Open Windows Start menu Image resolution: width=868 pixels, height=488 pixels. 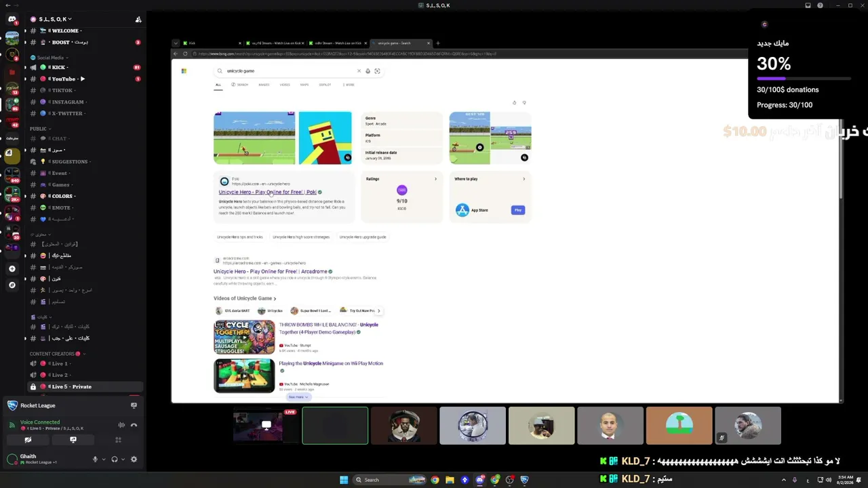(344, 480)
